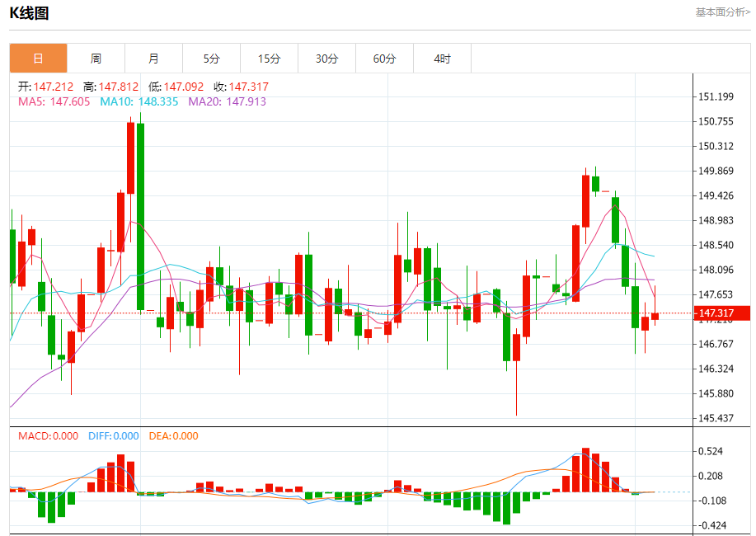Open the 15分 interval tab

(x=269, y=59)
